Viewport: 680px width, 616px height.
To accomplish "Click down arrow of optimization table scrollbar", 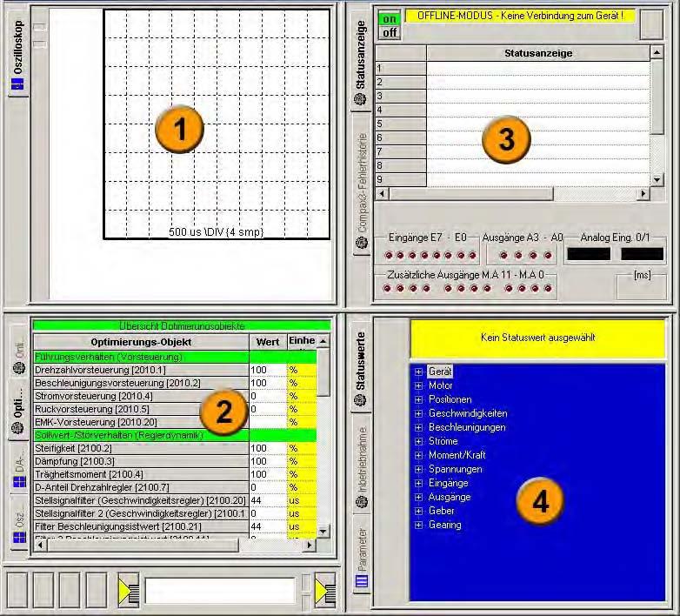I will pyautogui.click(x=323, y=531).
